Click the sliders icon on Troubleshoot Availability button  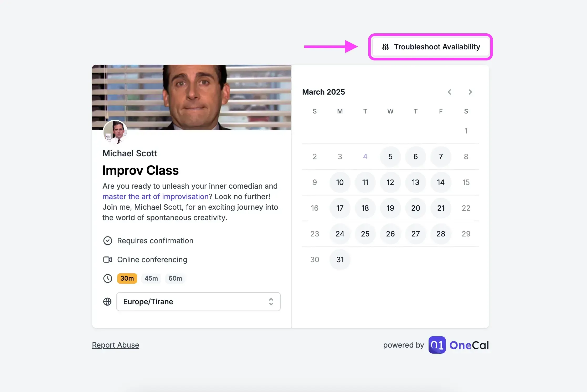pyautogui.click(x=386, y=47)
